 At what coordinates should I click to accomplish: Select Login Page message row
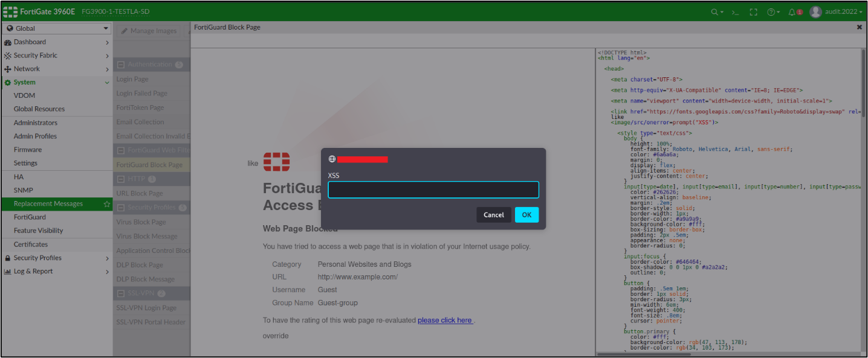pyautogui.click(x=152, y=79)
